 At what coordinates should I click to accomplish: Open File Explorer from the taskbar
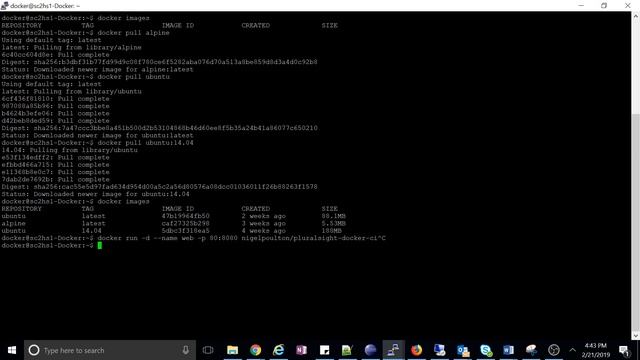pyautogui.click(x=233, y=350)
